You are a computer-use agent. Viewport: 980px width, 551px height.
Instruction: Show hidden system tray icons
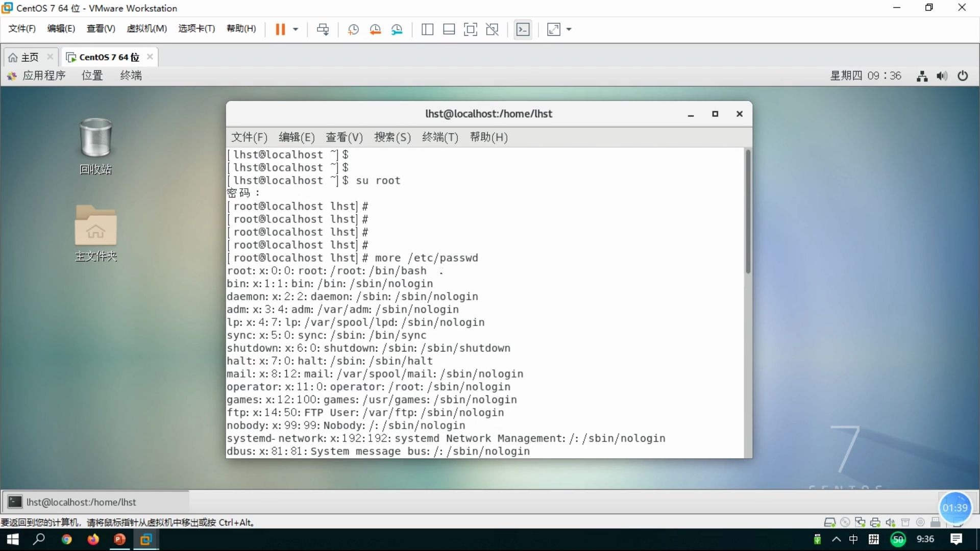836,539
